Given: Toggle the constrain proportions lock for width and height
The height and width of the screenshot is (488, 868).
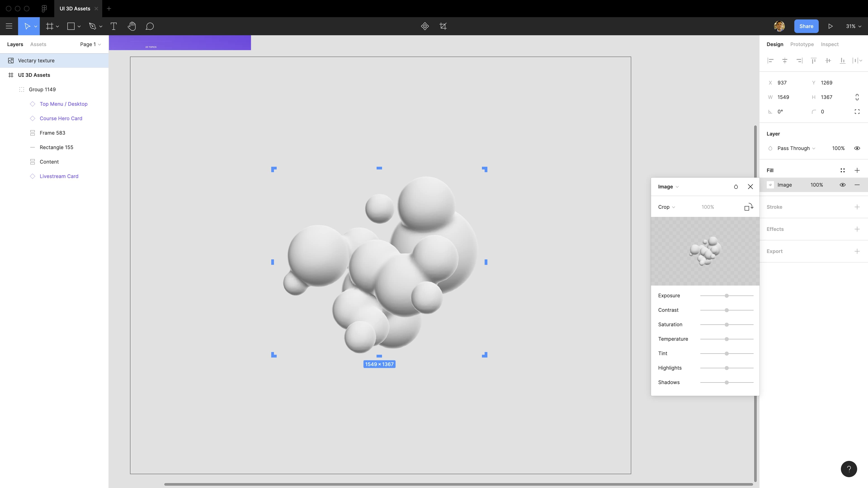Looking at the screenshot, I should pyautogui.click(x=857, y=97).
